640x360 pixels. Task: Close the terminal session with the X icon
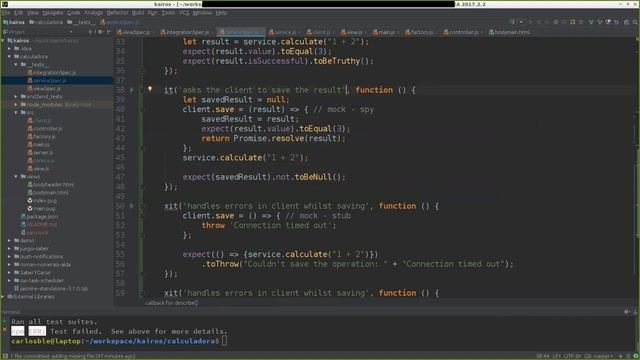(4, 329)
